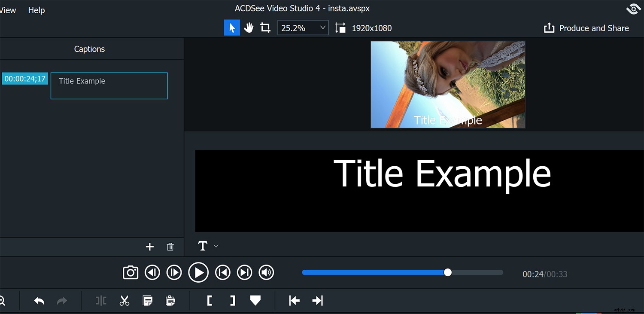Cut the selection with the scissors icon
Image resolution: width=644 pixels, height=314 pixels.
pyautogui.click(x=125, y=300)
